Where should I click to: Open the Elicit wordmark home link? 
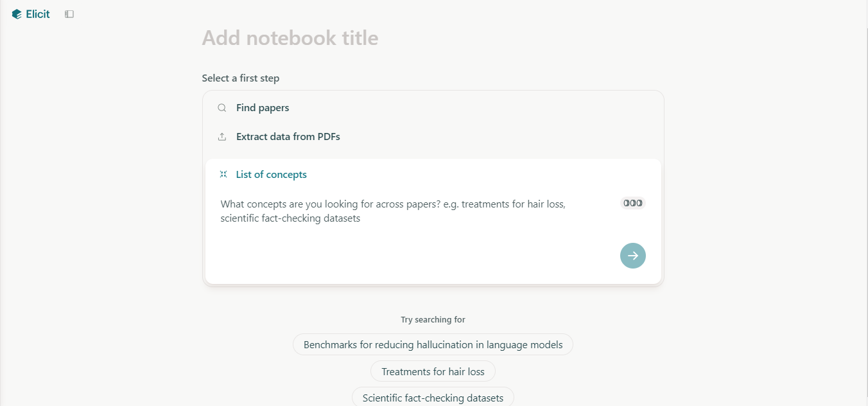click(38, 14)
